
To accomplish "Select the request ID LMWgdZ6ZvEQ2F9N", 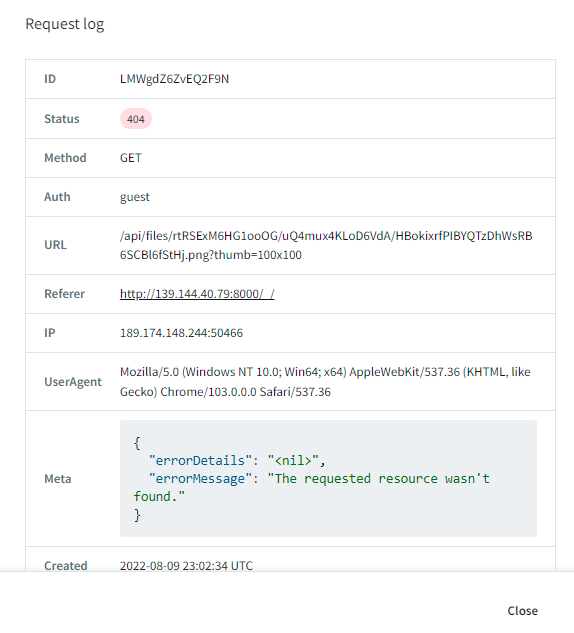I will point(174,79).
